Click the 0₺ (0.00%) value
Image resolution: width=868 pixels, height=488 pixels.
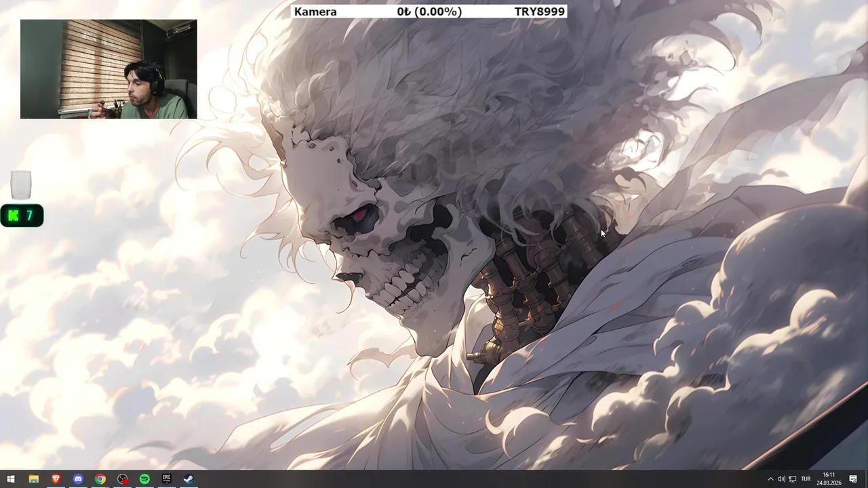click(x=429, y=12)
